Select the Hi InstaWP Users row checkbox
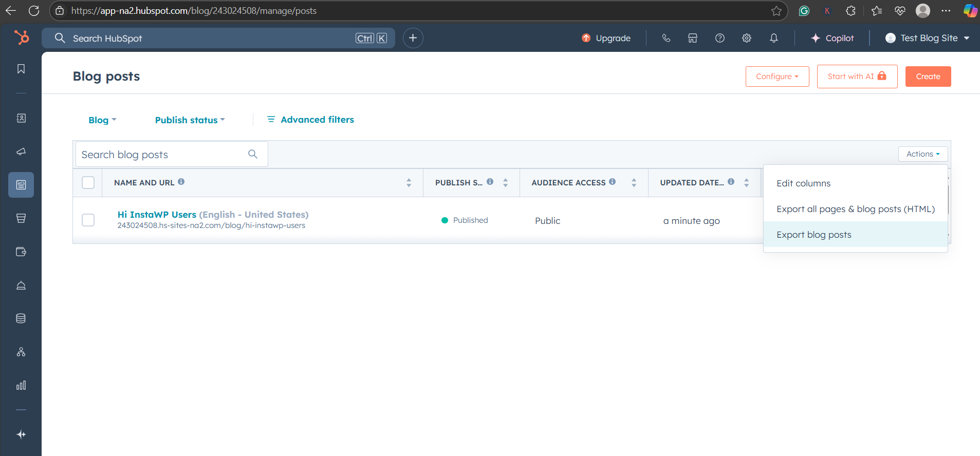Screen dimensions: 980x456 [x=88, y=220]
